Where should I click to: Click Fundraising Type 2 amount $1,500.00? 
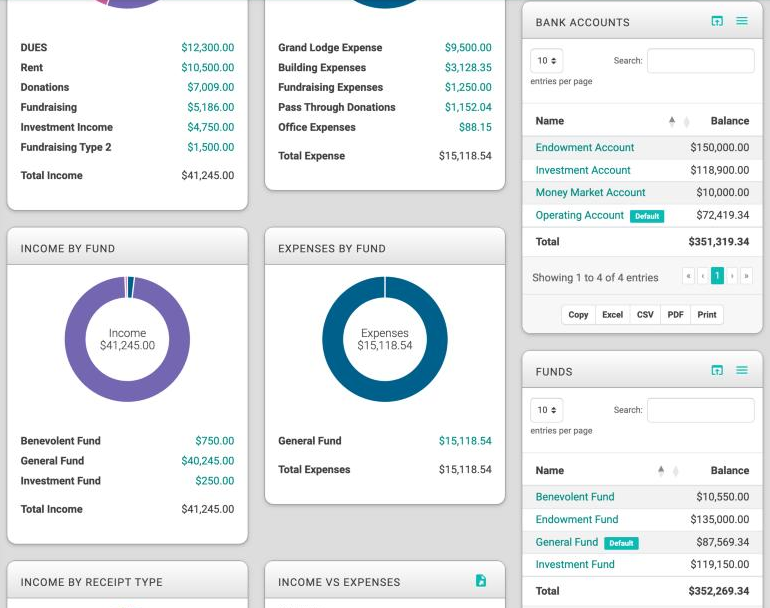coord(210,147)
